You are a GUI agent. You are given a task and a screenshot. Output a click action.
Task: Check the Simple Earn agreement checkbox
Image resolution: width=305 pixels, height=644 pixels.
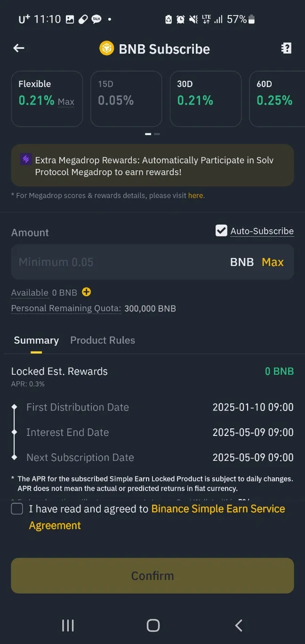click(17, 509)
